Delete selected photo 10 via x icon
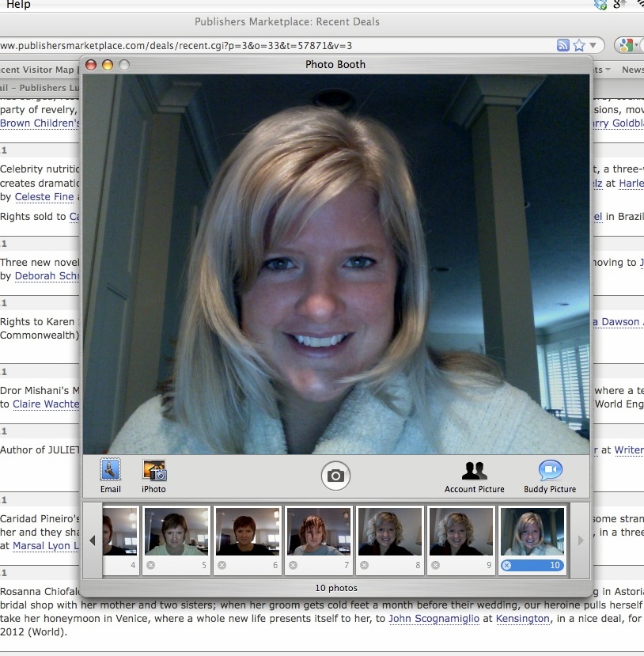The width and height of the screenshot is (644, 656). click(x=507, y=565)
